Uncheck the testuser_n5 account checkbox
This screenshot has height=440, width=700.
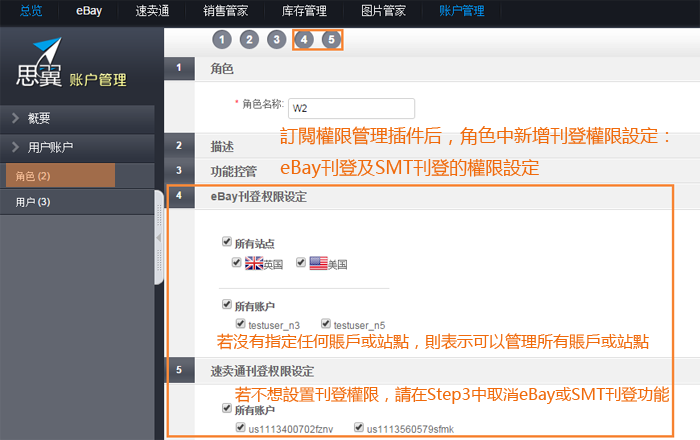[326, 323]
